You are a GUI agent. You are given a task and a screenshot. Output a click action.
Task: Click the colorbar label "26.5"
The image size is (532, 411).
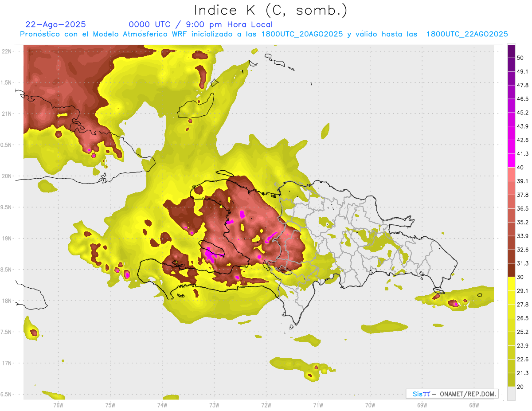tap(523, 319)
